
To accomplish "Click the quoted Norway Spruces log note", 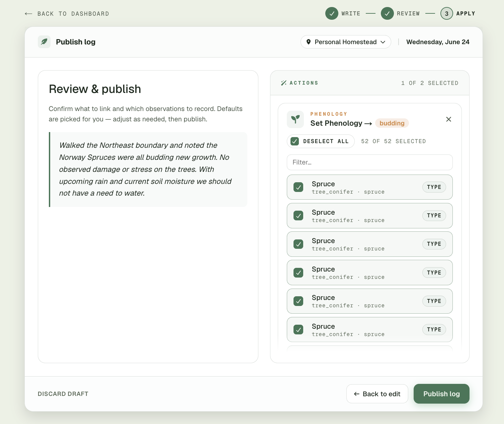I will 148,170.
